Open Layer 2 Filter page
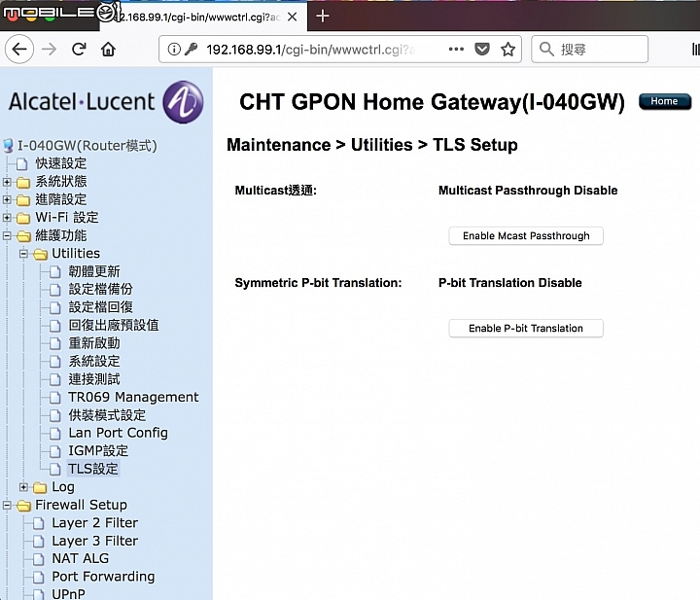The image size is (700, 600). (x=94, y=523)
